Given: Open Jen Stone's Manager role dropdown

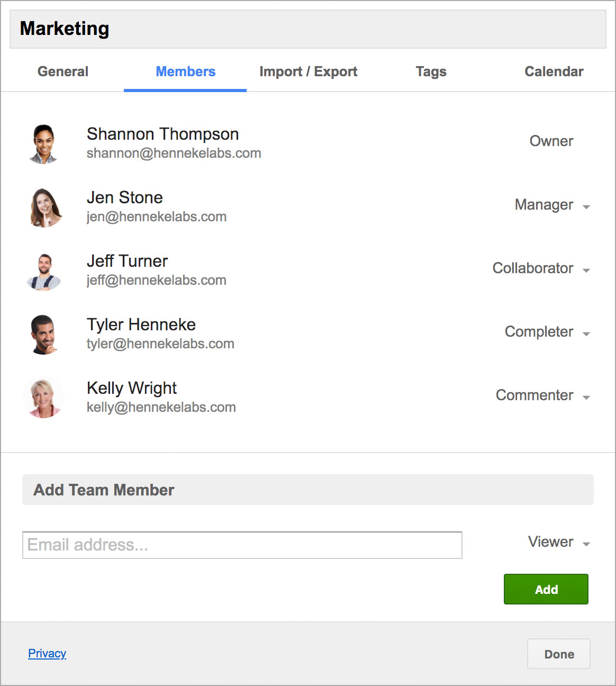Looking at the screenshot, I should [552, 205].
